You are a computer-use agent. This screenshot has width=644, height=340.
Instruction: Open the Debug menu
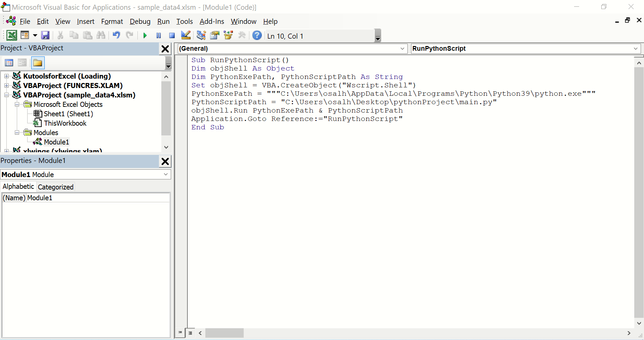[140, 22]
